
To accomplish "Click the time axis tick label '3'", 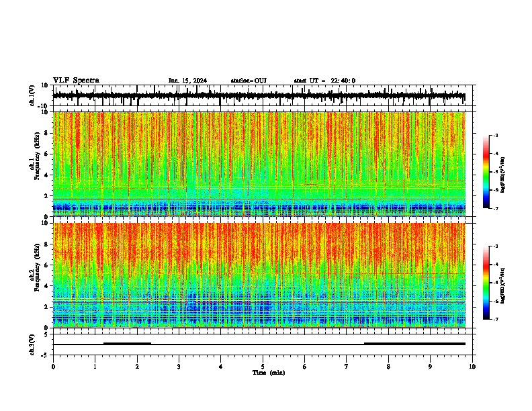I will tap(179, 367).
